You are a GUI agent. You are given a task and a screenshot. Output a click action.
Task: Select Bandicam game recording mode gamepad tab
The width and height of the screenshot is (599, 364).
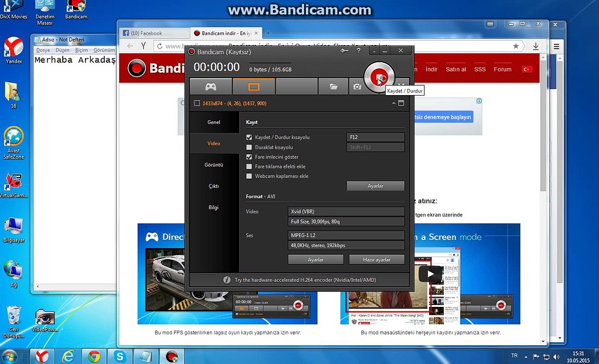[x=210, y=86]
